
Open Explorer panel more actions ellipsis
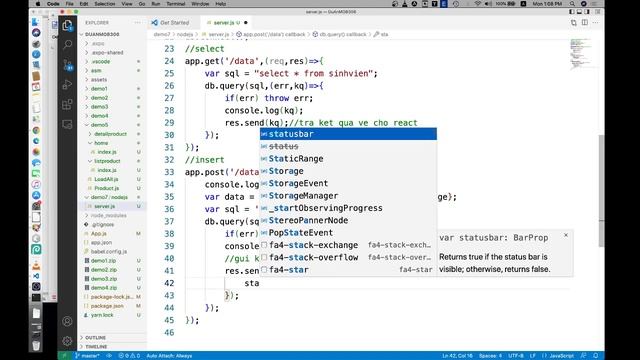(x=137, y=22)
